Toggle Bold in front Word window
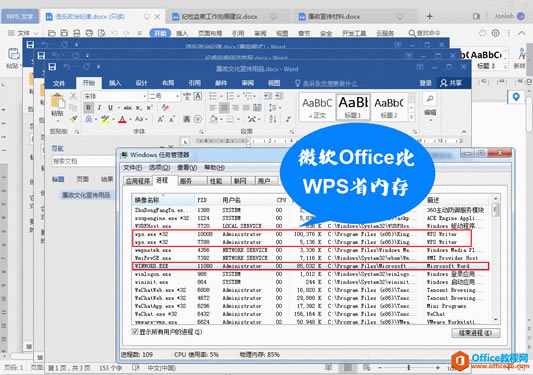 pyautogui.click(x=88, y=108)
